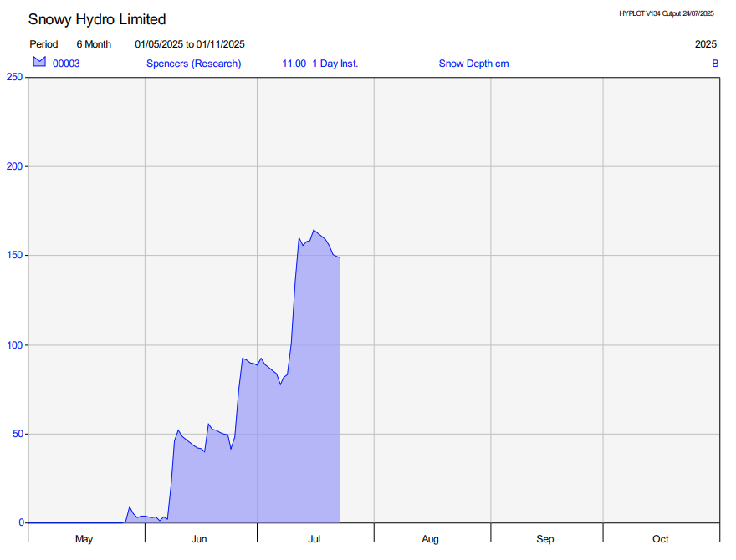
Task: Click the y-axis label '50'
Action: pos(18,434)
